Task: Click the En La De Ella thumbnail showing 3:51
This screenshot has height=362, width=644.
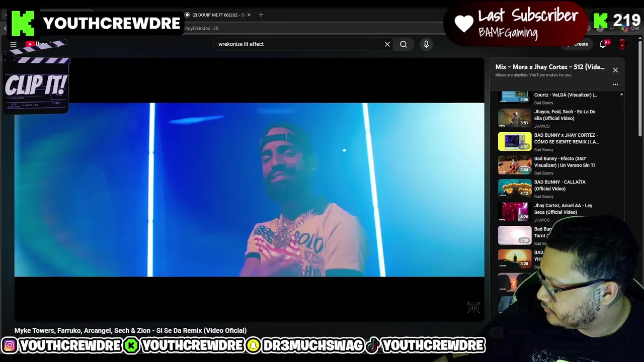Action: click(515, 118)
